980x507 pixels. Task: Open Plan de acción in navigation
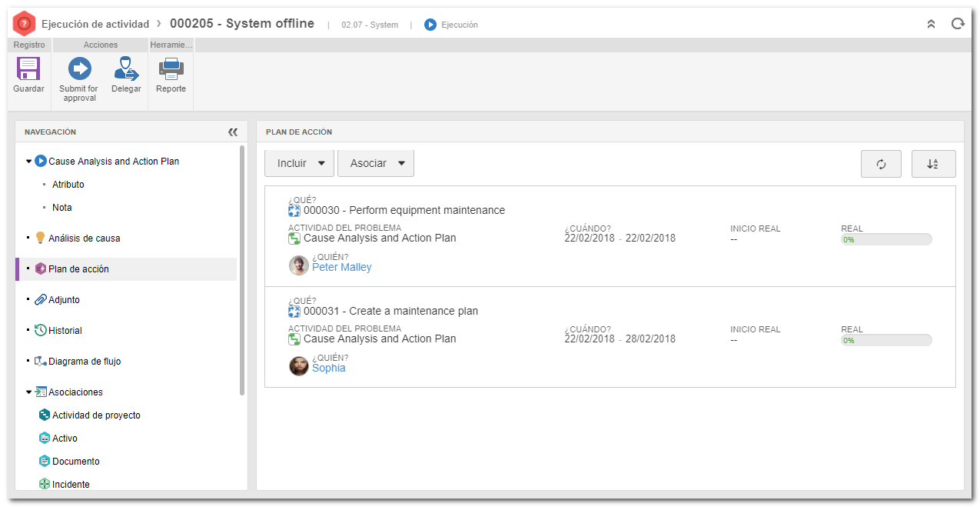[78, 269]
